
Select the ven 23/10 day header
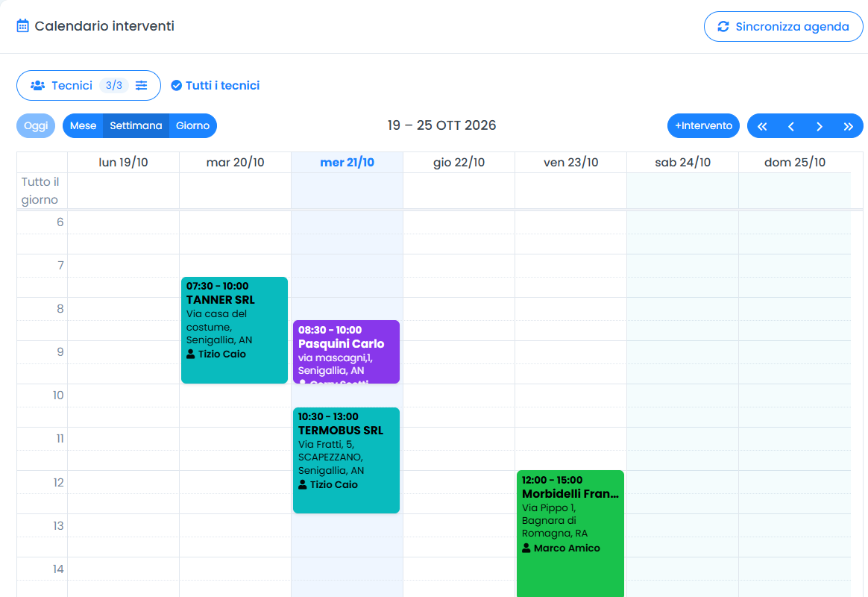coord(570,162)
